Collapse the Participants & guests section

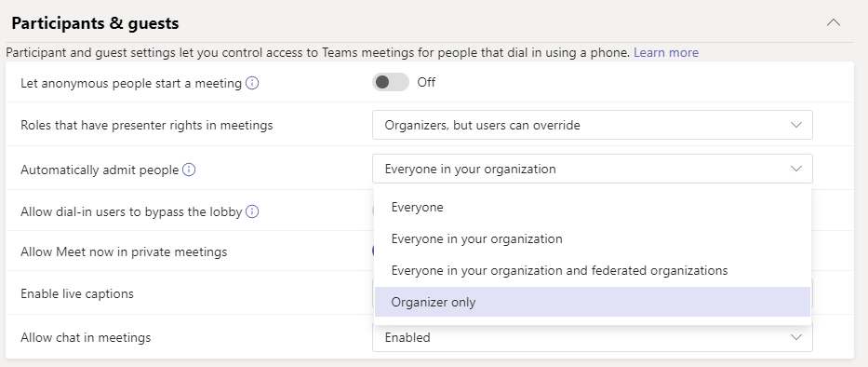(834, 22)
